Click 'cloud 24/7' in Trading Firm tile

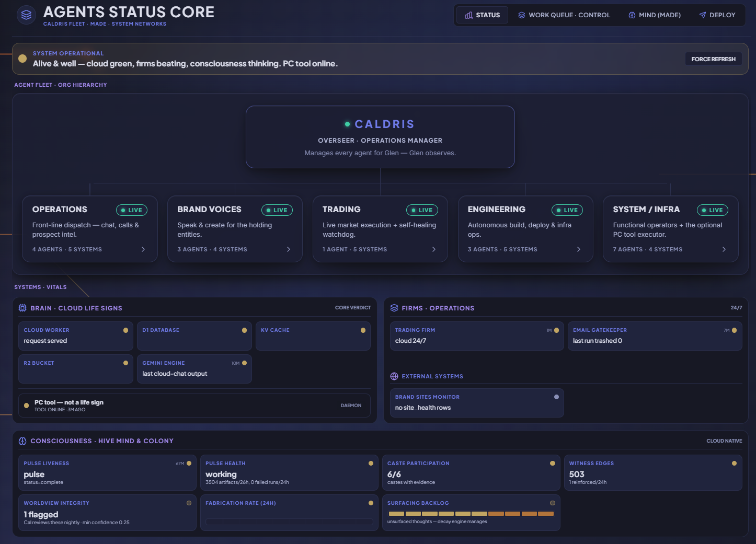click(410, 341)
